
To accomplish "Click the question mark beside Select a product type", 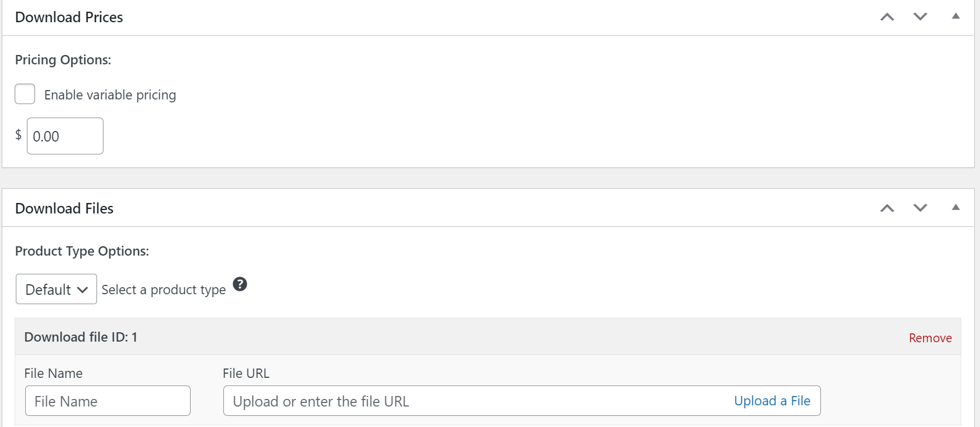I will click(240, 284).
